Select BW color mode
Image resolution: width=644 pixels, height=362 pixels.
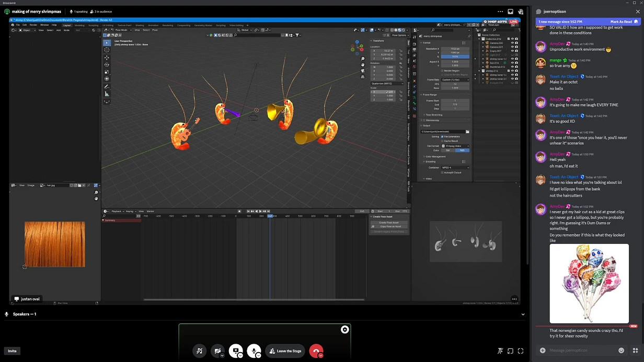(448, 150)
